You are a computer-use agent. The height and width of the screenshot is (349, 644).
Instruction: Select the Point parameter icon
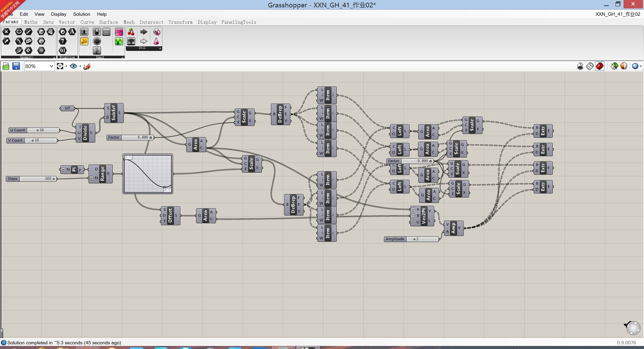coord(6,32)
